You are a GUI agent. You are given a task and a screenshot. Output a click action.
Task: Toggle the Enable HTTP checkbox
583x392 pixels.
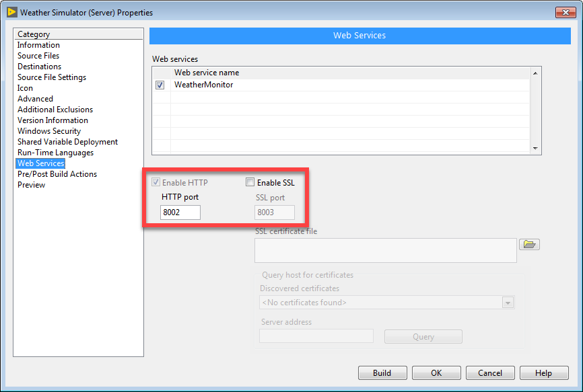click(x=156, y=182)
